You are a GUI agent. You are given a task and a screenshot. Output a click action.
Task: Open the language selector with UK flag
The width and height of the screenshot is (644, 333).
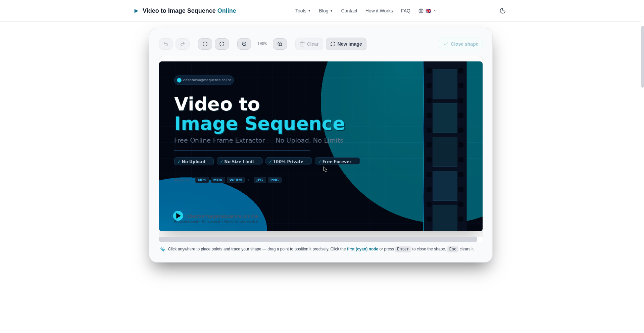(x=428, y=11)
